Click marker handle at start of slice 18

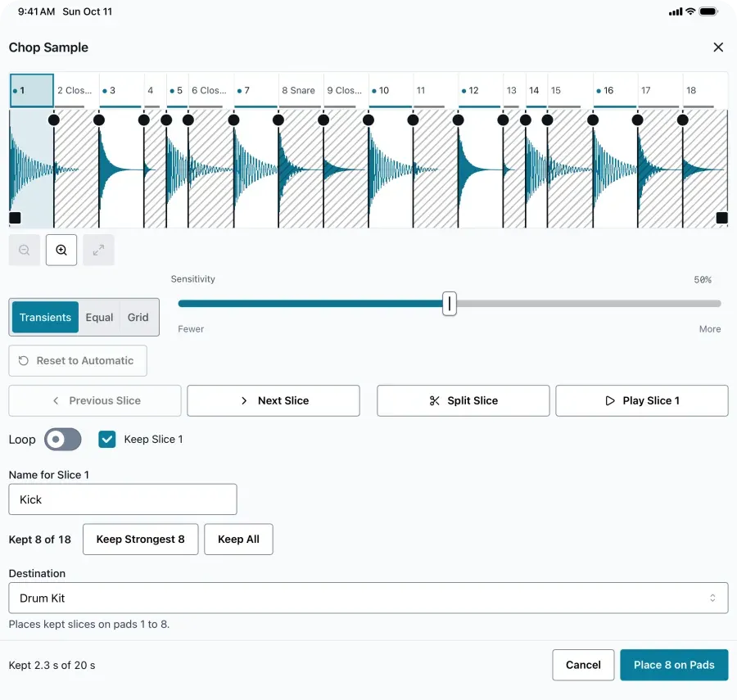click(683, 120)
